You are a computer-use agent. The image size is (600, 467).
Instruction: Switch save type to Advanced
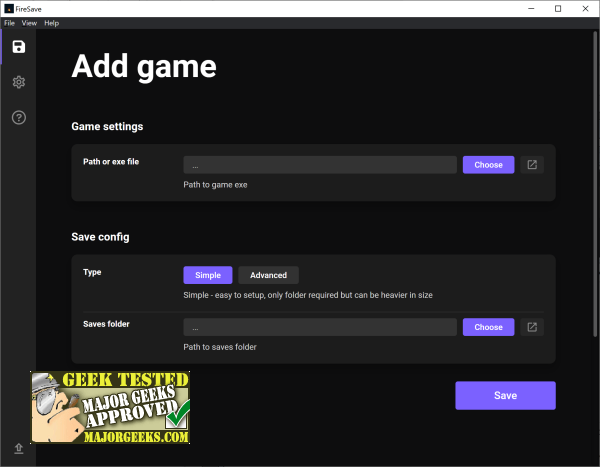(x=268, y=275)
